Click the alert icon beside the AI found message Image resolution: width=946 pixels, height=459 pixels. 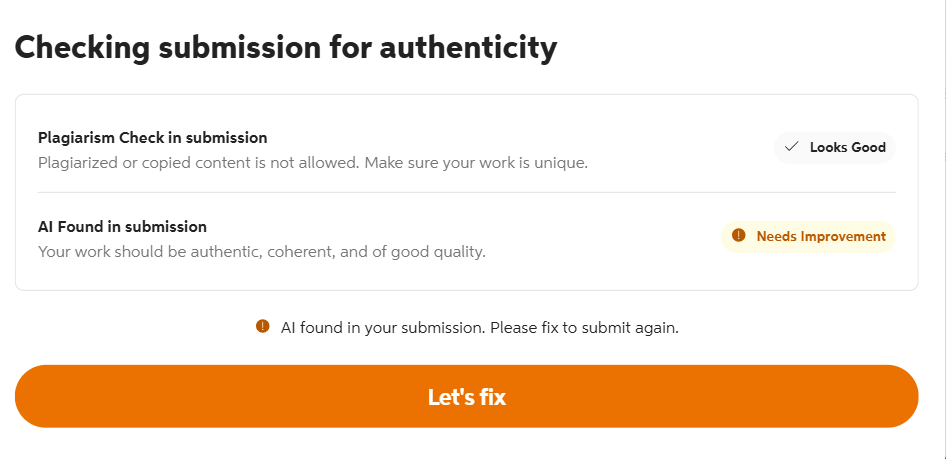point(263,326)
